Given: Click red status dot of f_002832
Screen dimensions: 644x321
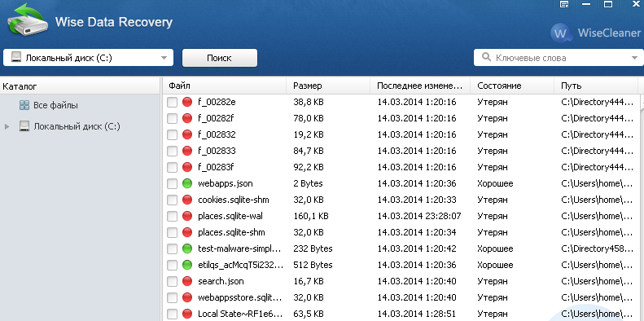Looking at the screenshot, I should [187, 134].
